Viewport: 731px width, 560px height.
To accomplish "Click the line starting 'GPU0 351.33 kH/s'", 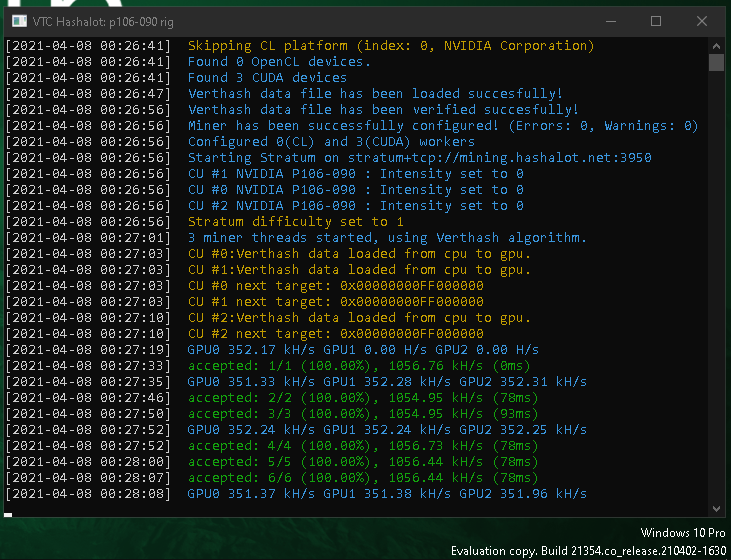I will click(387, 381).
